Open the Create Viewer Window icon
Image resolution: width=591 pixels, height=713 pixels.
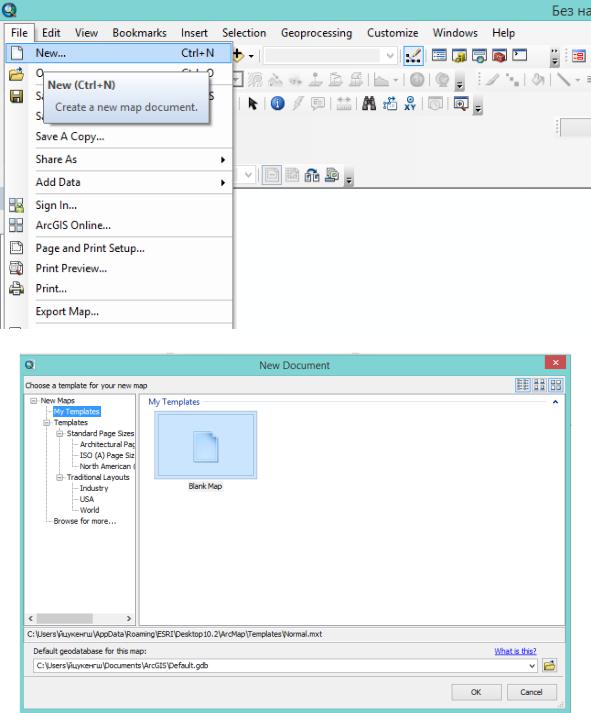click(x=461, y=104)
